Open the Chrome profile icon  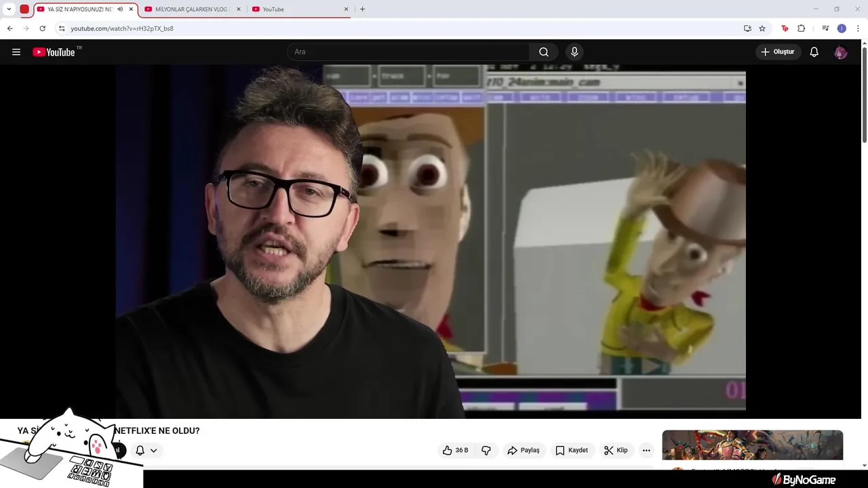(x=842, y=28)
